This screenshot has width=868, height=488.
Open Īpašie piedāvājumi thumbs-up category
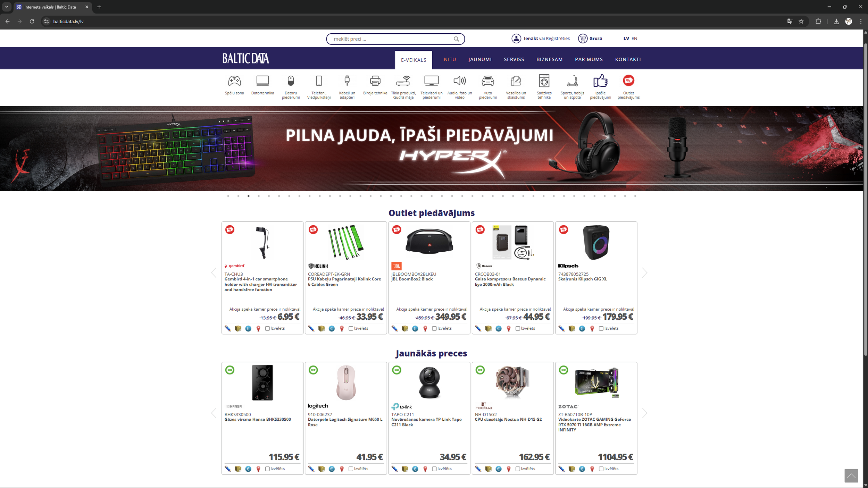coord(600,87)
